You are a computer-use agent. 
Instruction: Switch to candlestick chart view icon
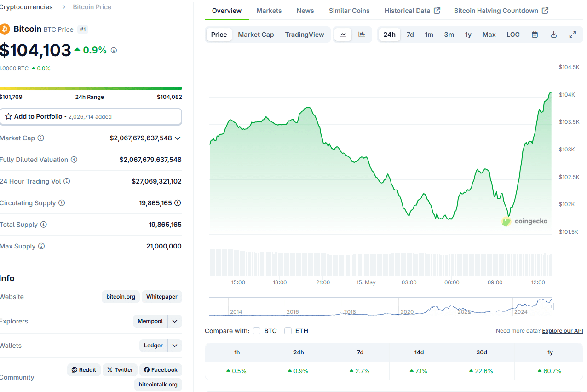(x=362, y=35)
